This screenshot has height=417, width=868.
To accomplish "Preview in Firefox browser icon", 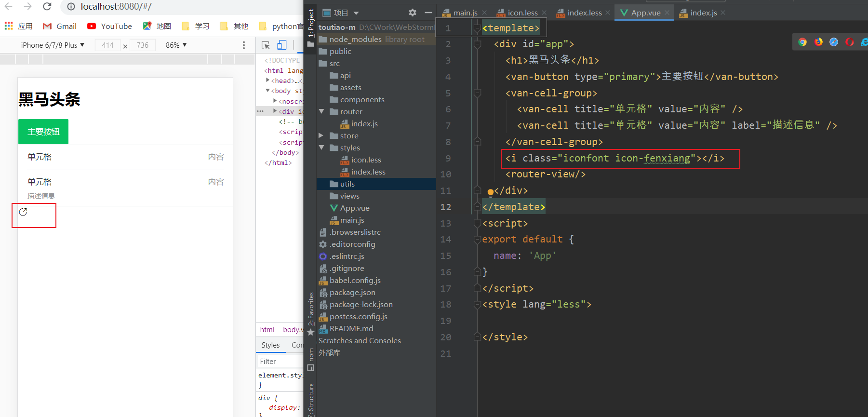I will [x=818, y=42].
